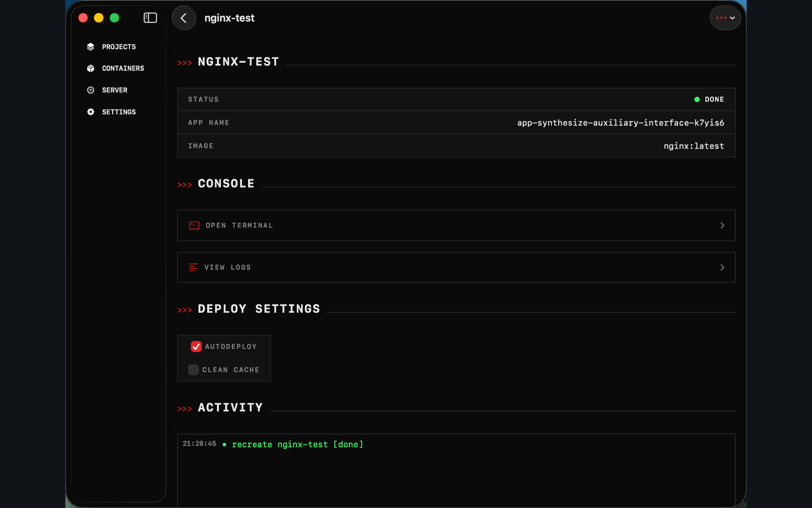The image size is (812, 508).
Task: Click the activity timestamp 21:28:45
Action: tap(199, 444)
